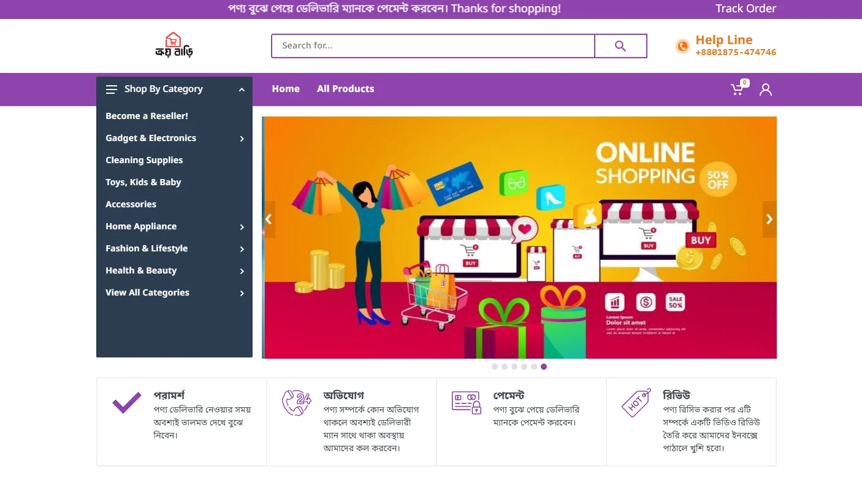Click the 24-hour phone complaint icon
862x504 pixels.
pyautogui.click(x=297, y=403)
